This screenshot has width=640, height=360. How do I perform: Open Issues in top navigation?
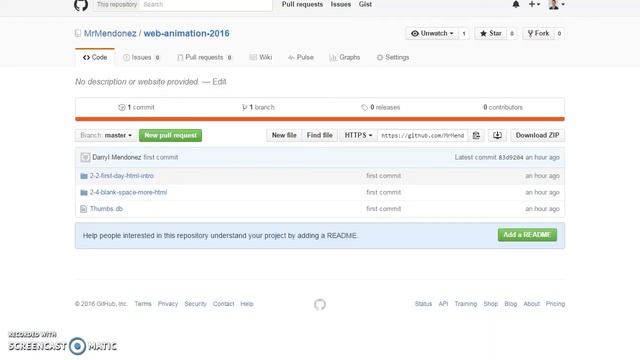(x=341, y=4)
